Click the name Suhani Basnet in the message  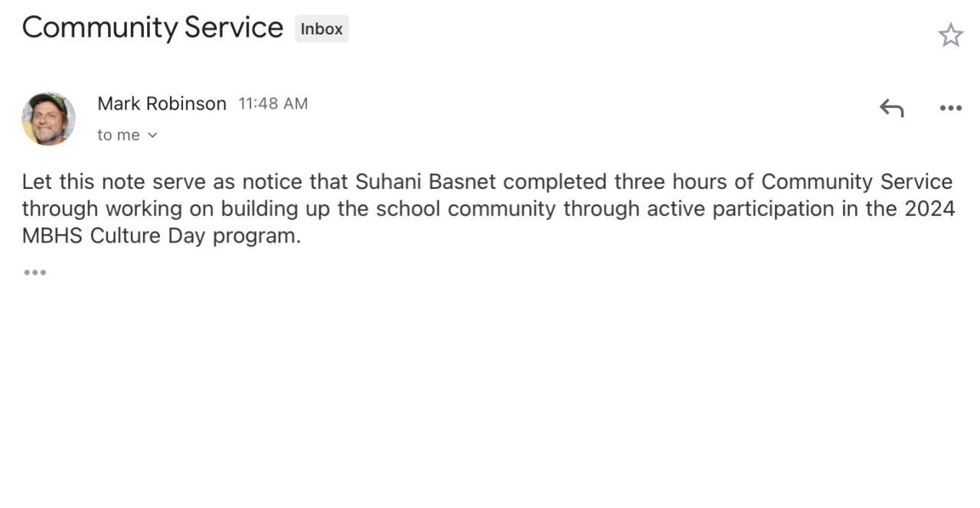click(x=425, y=182)
